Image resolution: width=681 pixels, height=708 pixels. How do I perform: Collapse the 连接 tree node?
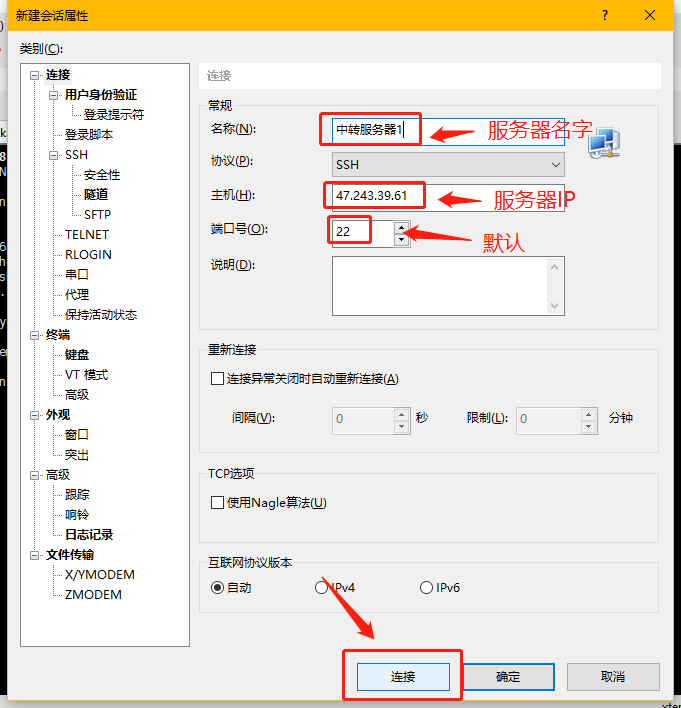pos(34,75)
